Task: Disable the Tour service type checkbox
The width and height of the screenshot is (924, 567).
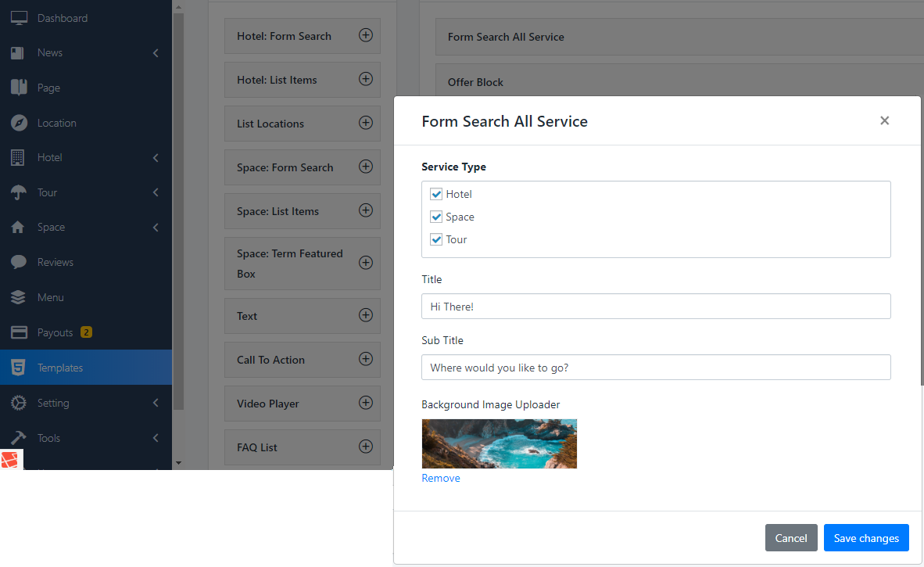Action: point(436,239)
